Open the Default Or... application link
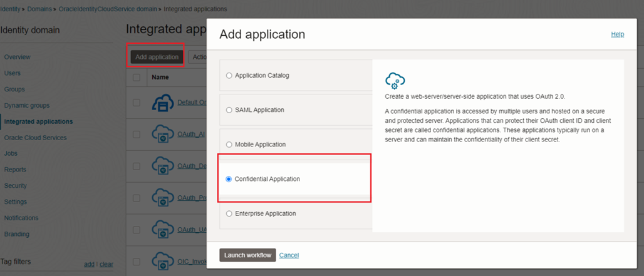 pos(192,103)
